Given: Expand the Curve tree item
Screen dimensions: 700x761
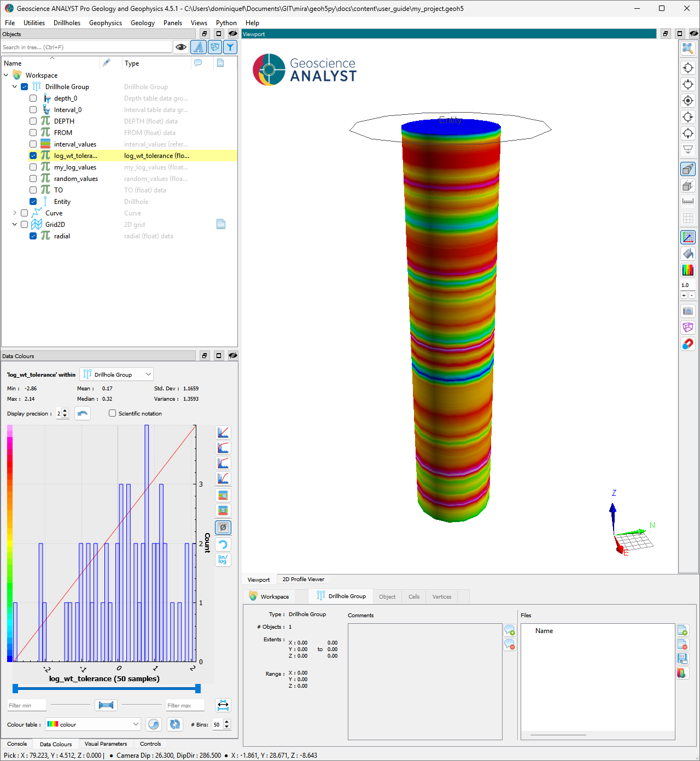Looking at the screenshot, I should point(15,213).
